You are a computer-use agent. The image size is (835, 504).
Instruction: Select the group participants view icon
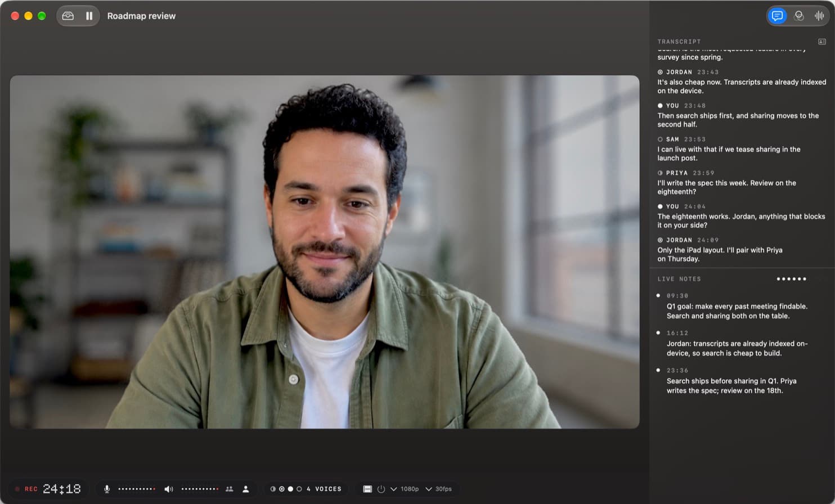click(x=230, y=489)
